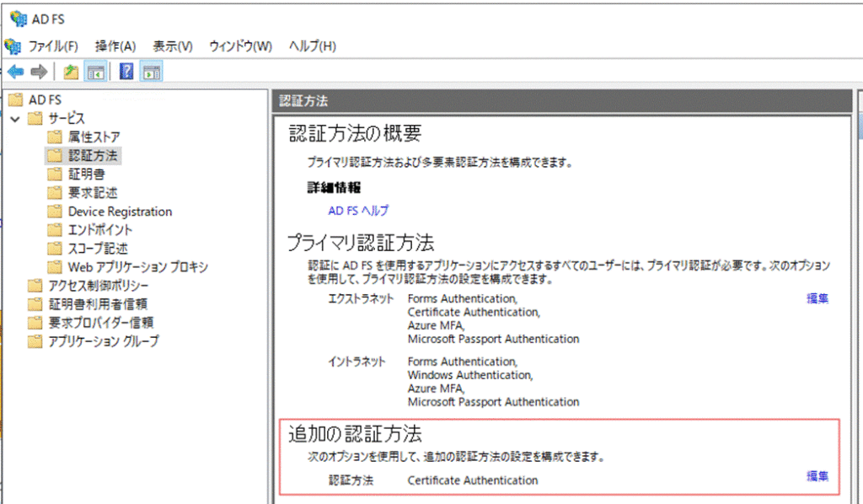Viewport: 863px width, 504px height.
Task: Click the AD FS icon left of ファイル menu
Action: coord(13,46)
